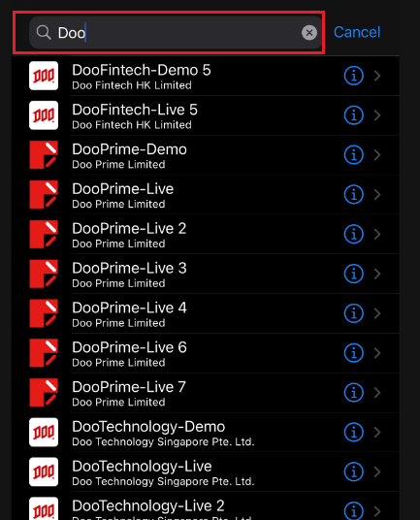The width and height of the screenshot is (420, 520).
Task: Clear the search field text
Action: click(309, 33)
